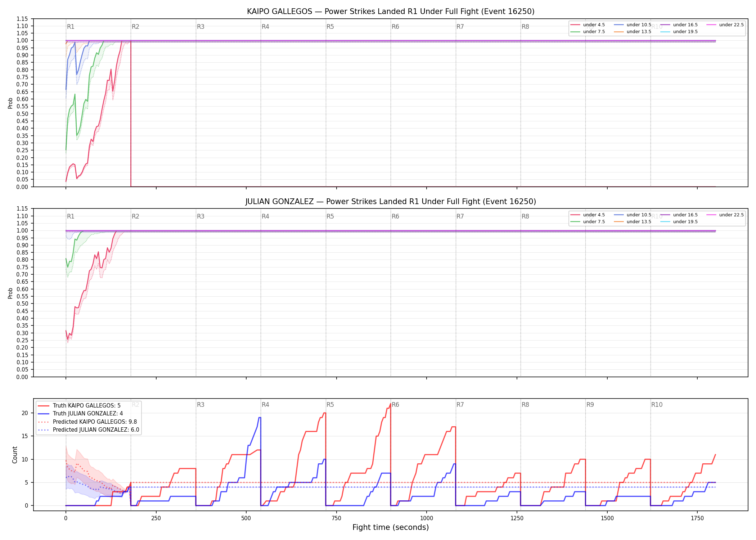Click 'under 19.5' legend entry in Julian Gonzalez chart
The width and height of the screenshot is (756, 540).
click(679, 222)
